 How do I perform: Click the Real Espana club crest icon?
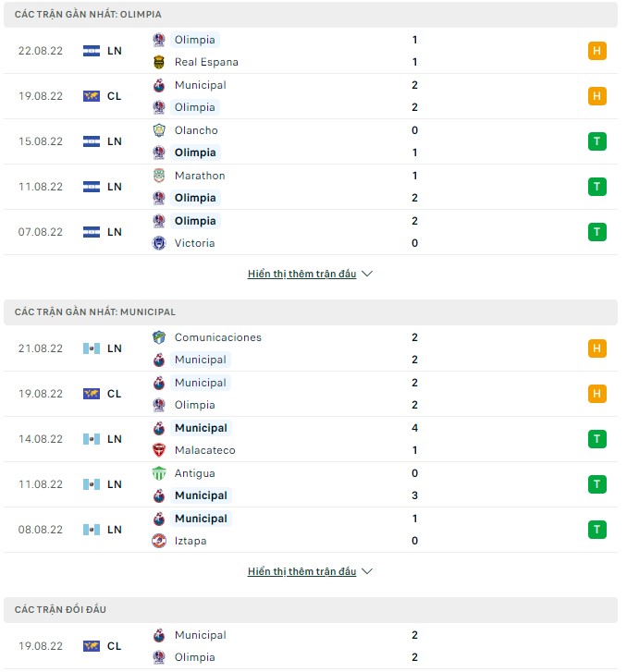coord(159,62)
